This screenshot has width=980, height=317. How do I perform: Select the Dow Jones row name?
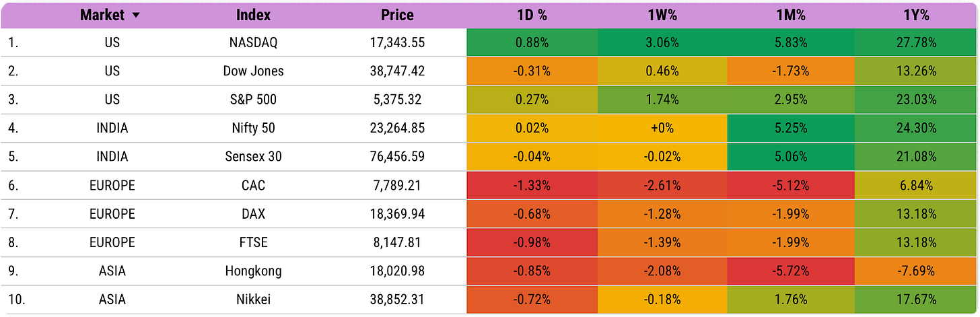point(254,71)
